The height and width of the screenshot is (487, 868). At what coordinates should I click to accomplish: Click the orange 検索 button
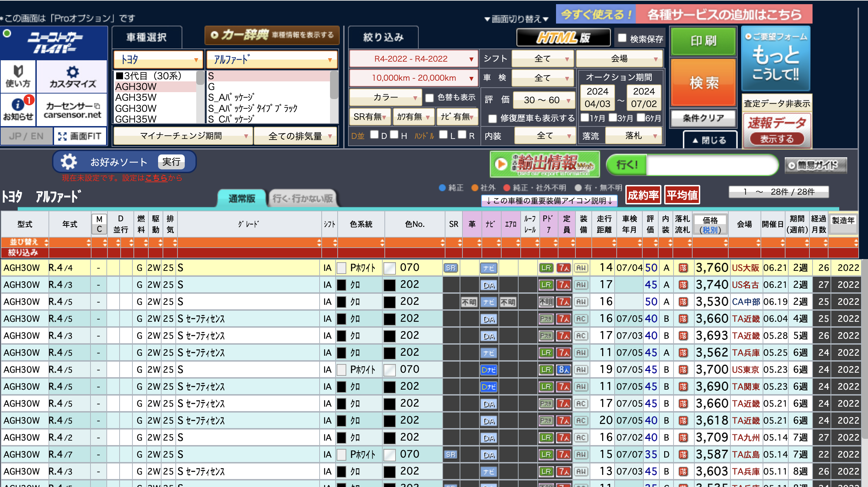703,82
